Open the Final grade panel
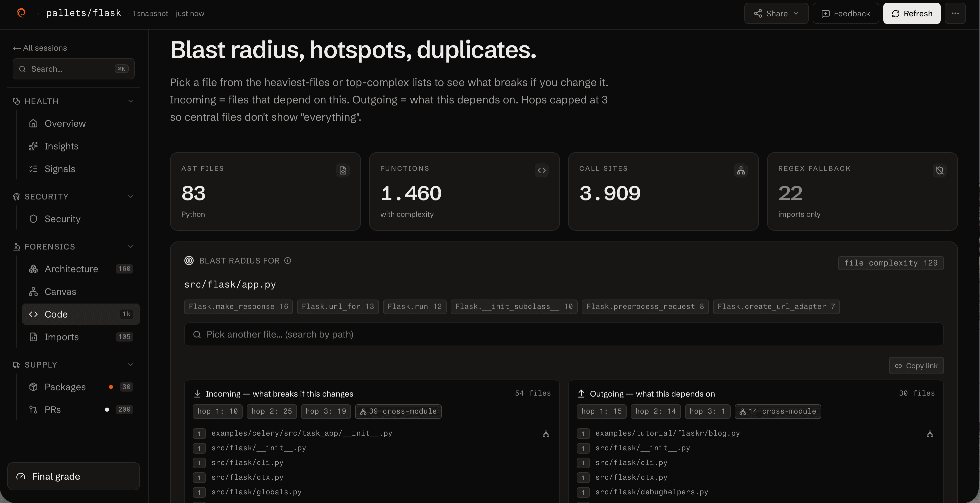The image size is (980, 503). coord(73,476)
